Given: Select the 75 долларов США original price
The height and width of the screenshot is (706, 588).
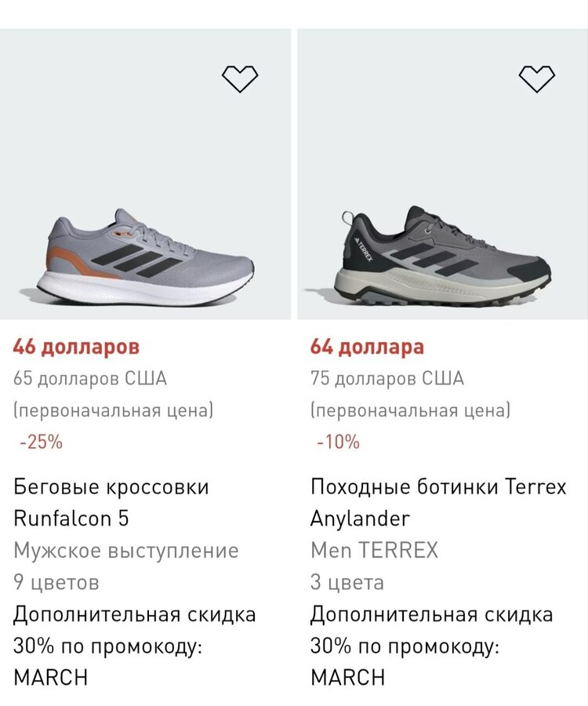Looking at the screenshot, I should (x=387, y=379).
